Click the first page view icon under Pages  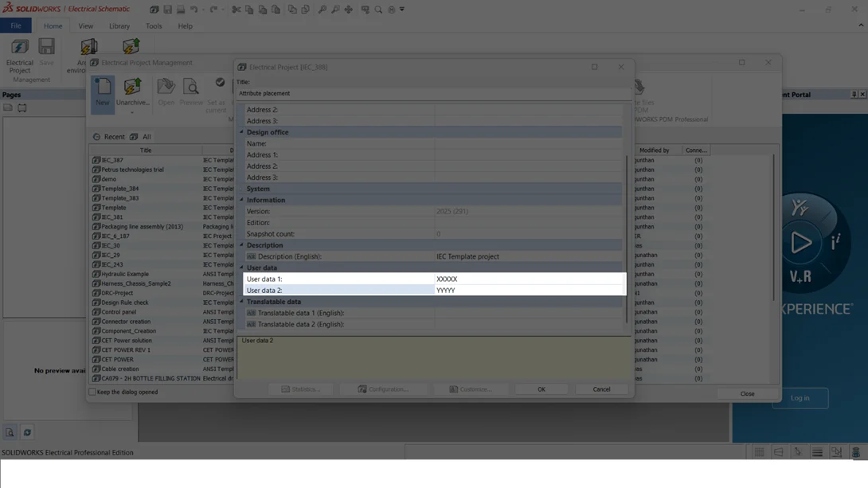[8, 107]
